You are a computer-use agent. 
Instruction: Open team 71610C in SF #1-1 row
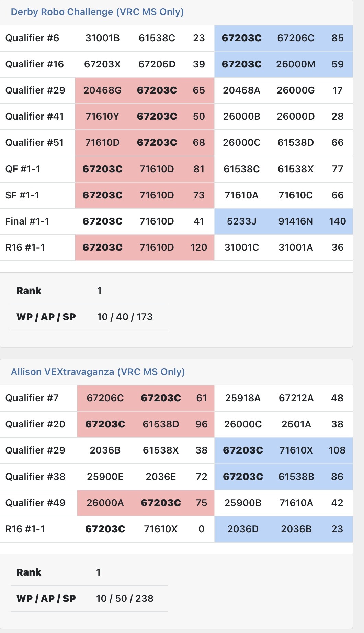pos(295,195)
